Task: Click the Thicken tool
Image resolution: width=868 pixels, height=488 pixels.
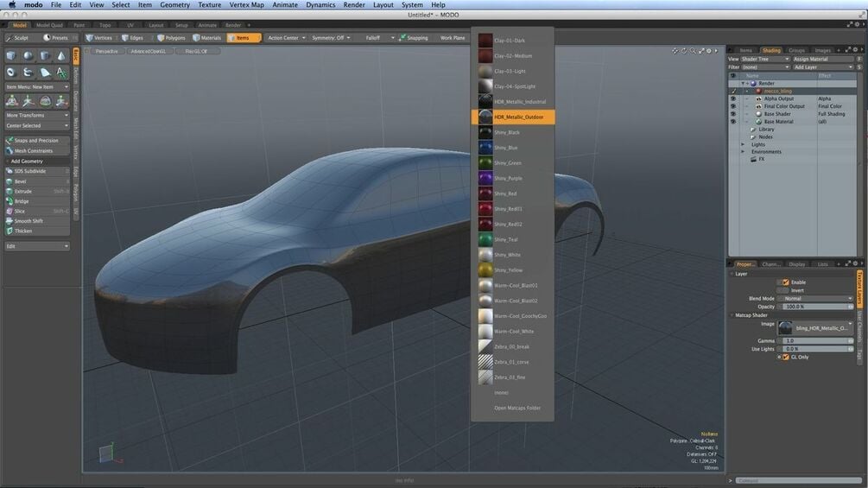Action: (x=36, y=231)
